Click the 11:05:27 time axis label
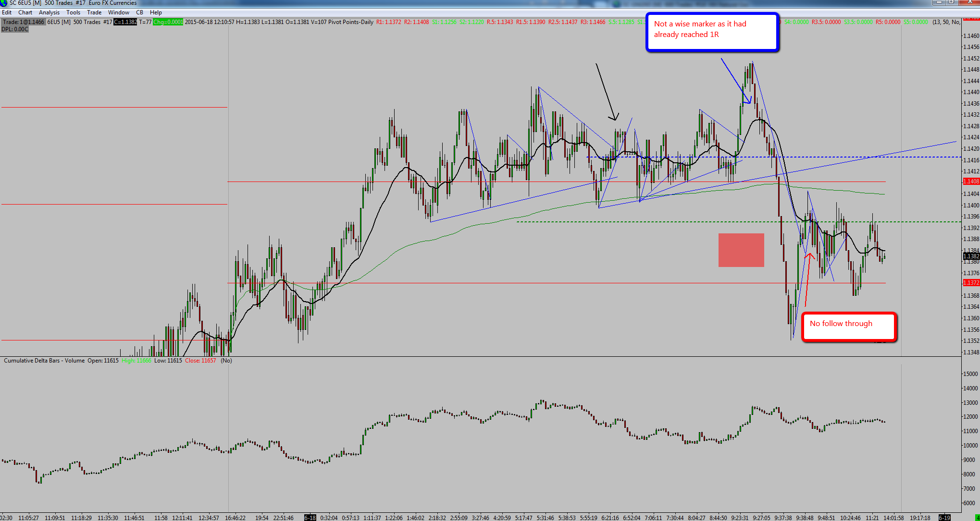Viewport: 980px width, 521px height. [29, 518]
